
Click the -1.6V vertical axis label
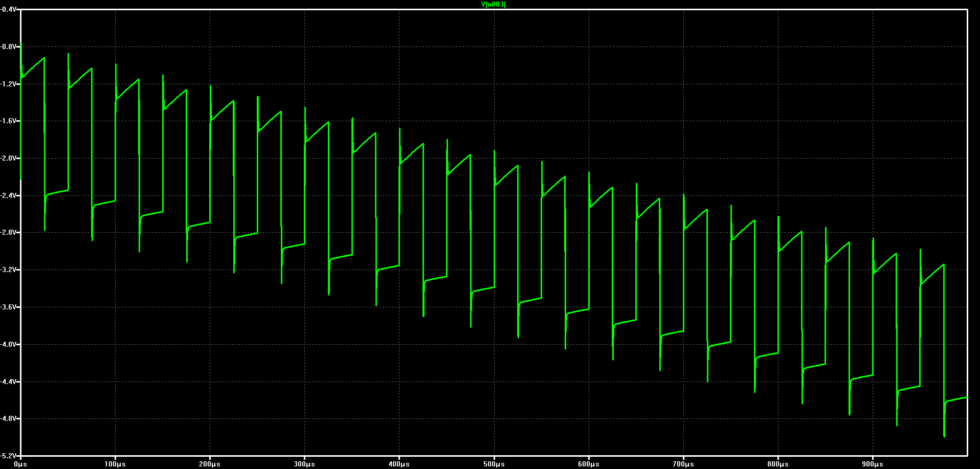coord(9,121)
